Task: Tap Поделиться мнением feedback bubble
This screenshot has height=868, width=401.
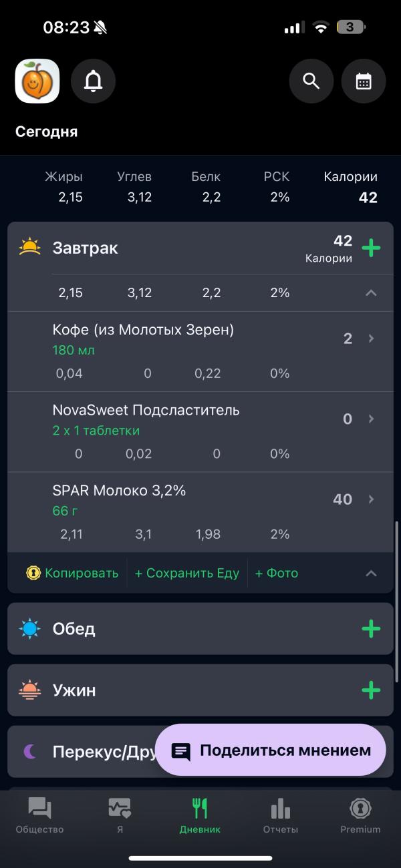Action: click(x=271, y=750)
